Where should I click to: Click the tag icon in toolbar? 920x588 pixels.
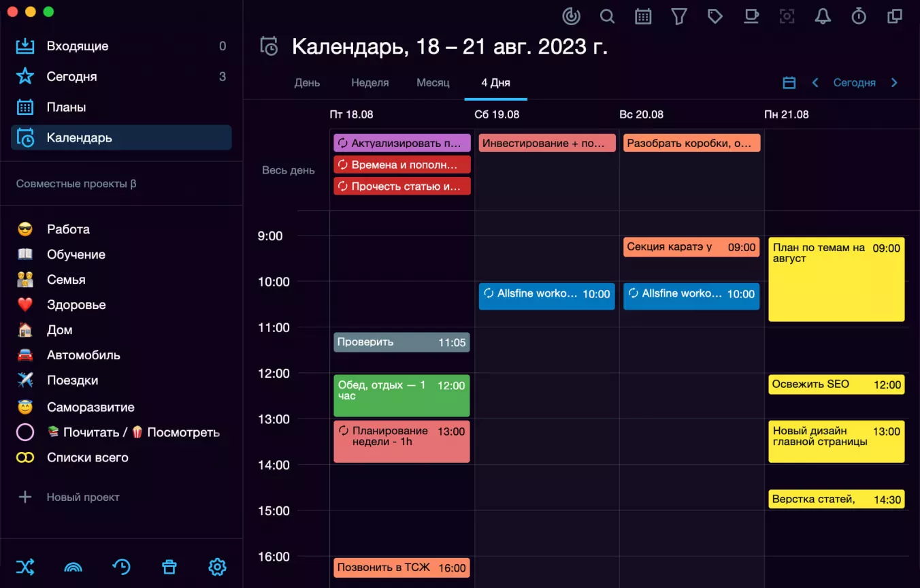[715, 16]
